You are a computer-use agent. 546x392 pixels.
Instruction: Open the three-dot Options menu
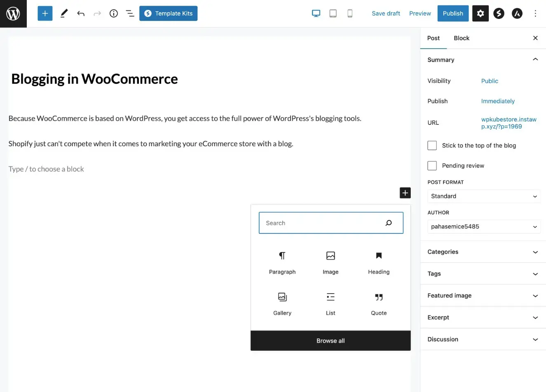pyautogui.click(x=535, y=14)
